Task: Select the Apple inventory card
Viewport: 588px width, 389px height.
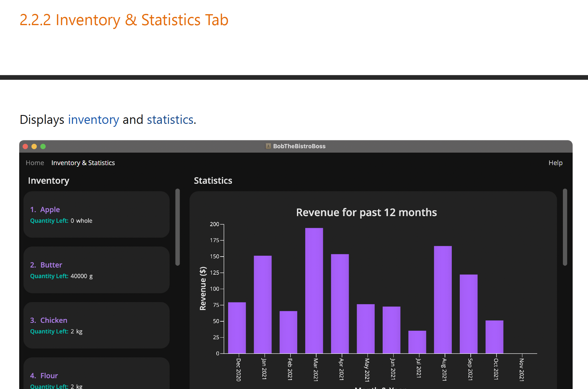Action: (x=96, y=215)
